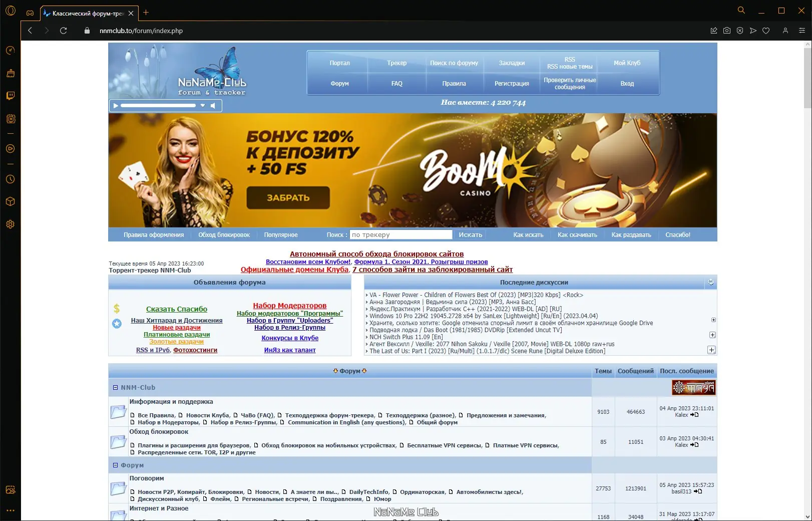The height and width of the screenshot is (521, 812).
Task: Collapse the Форум category section
Action: point(115,465)
